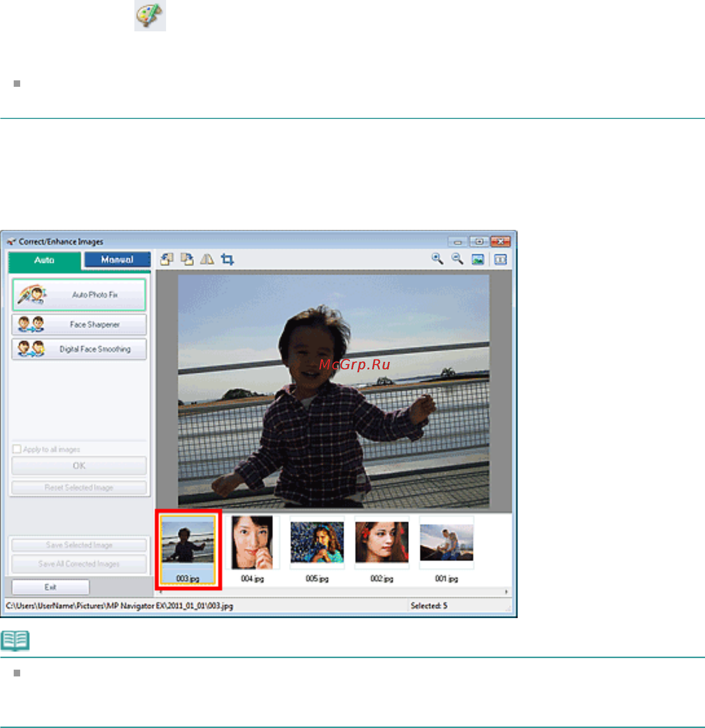The height and width of the screenshot is (728, 705).
Task: Switch to the Auto tab
Action: (x=45, y=260)
